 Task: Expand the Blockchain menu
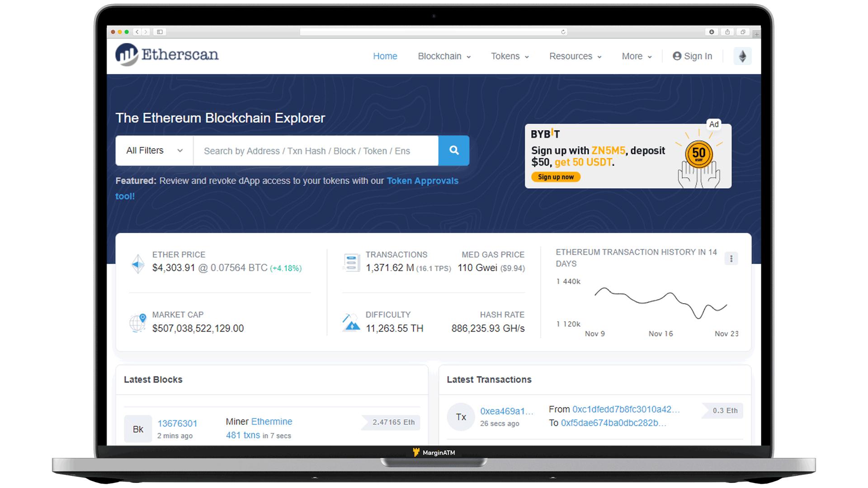click(444, 56)
